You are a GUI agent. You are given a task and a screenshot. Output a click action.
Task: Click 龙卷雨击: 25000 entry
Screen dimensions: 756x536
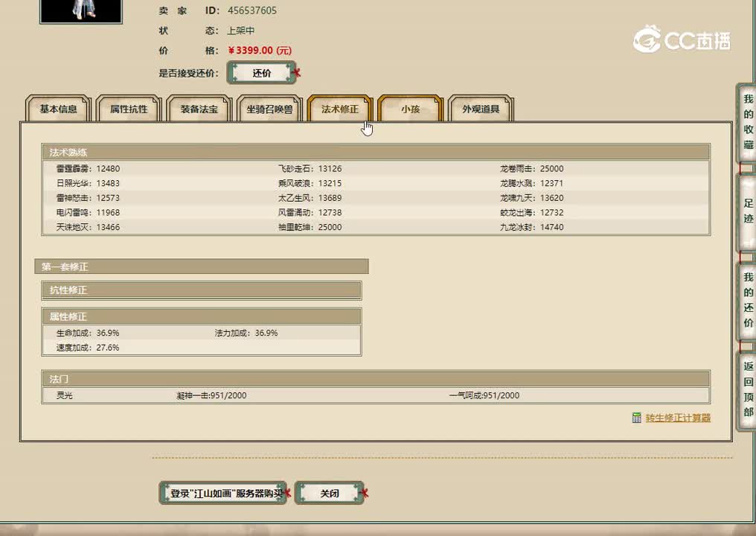[531, 168]
